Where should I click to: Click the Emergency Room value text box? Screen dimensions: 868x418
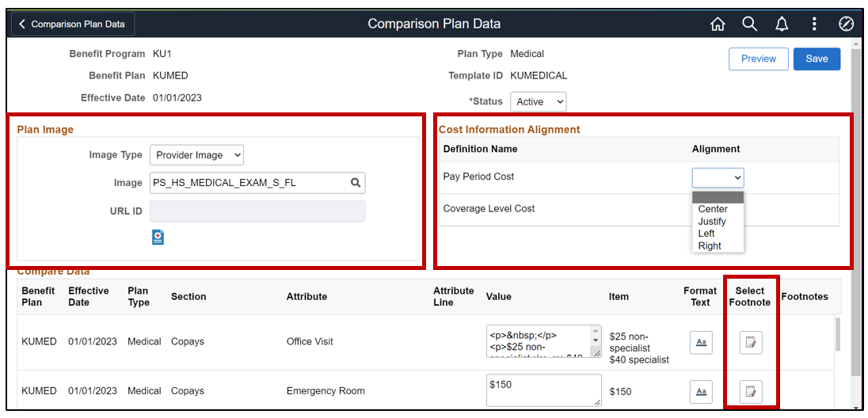point(542,390)
